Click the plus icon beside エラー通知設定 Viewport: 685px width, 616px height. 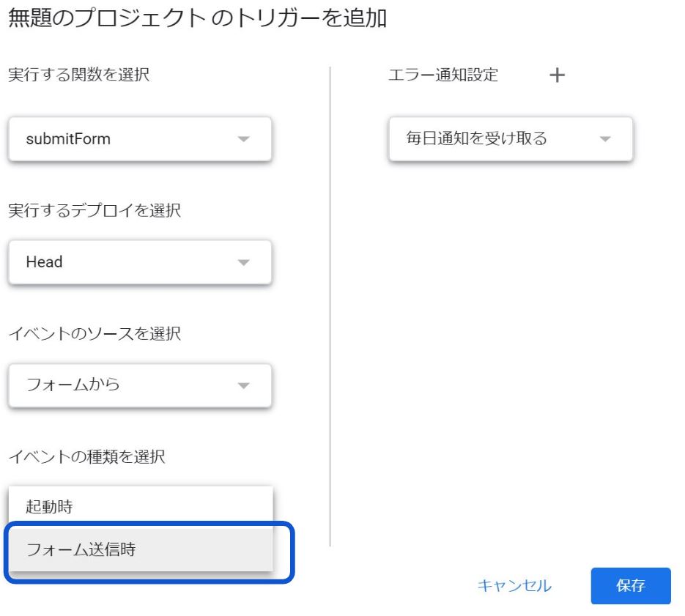tap(558, 75)
